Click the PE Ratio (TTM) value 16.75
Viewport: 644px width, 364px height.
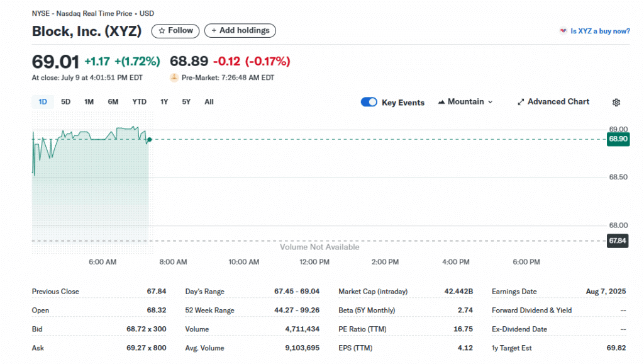464,329
